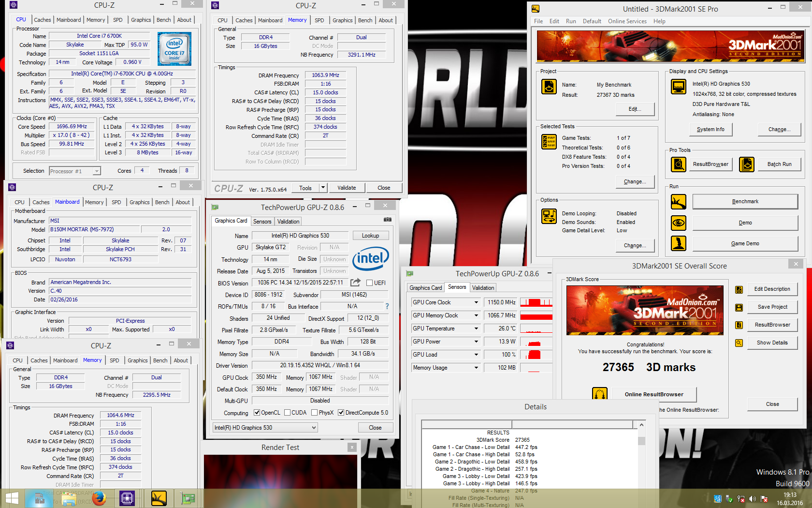Click the Game Demo icon in Run section

pyautogui.click(x=679, y=243)
